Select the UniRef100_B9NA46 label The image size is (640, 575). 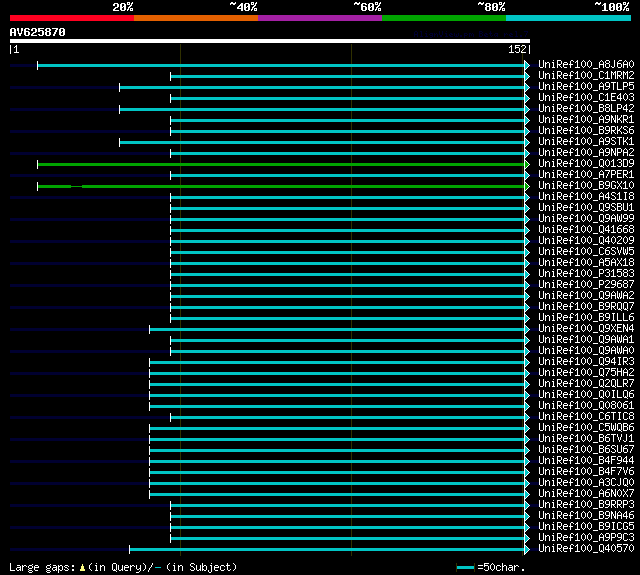586,516
